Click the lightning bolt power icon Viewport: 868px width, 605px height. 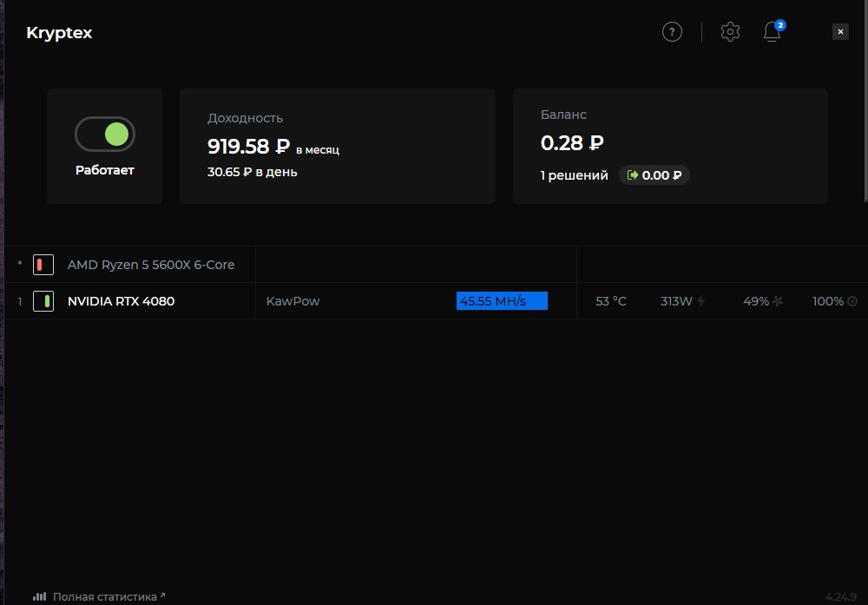tap(701, 301)
